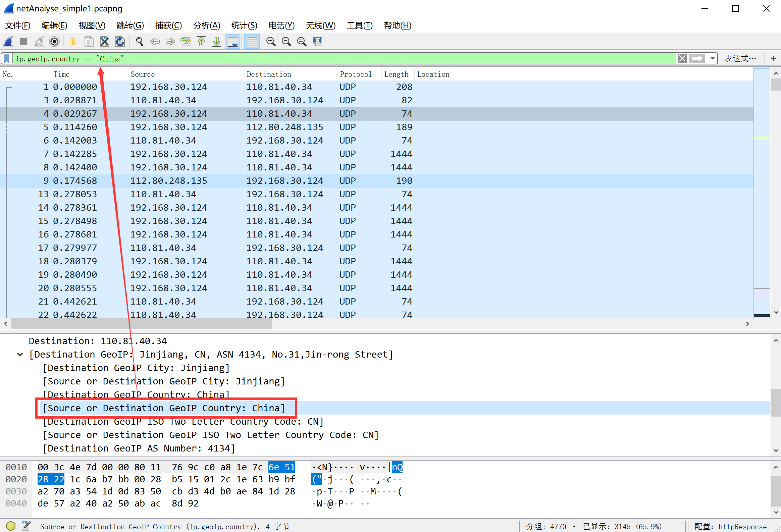This screenshot has width=781, height=532.
Task: Open expert information status circle
Action: (x=11, y=526)
